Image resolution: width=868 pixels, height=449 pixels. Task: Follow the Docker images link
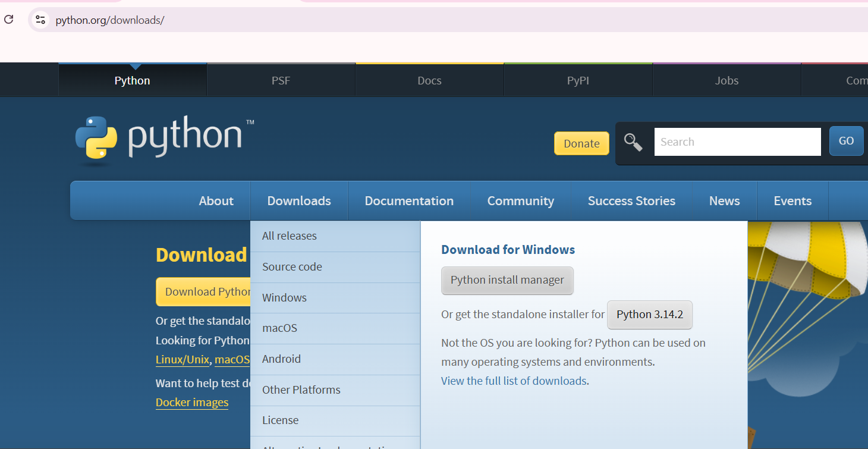(192, 403)
